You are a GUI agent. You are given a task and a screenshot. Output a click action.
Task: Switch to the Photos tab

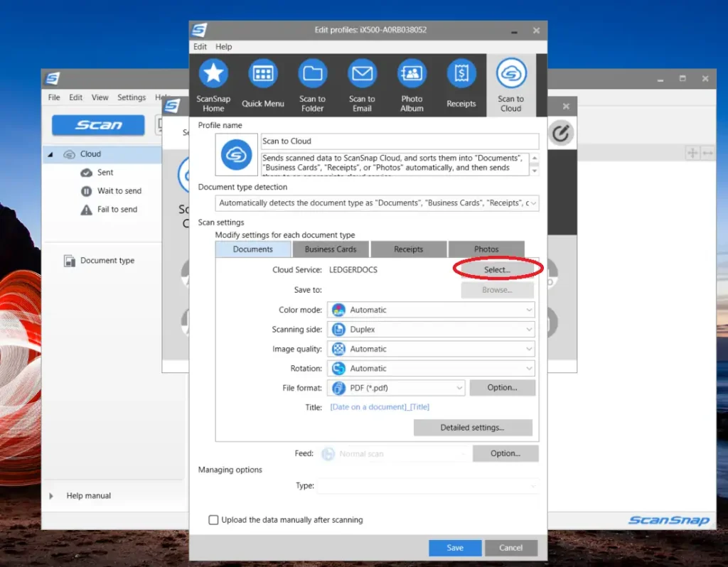click(x=486, y=249)
